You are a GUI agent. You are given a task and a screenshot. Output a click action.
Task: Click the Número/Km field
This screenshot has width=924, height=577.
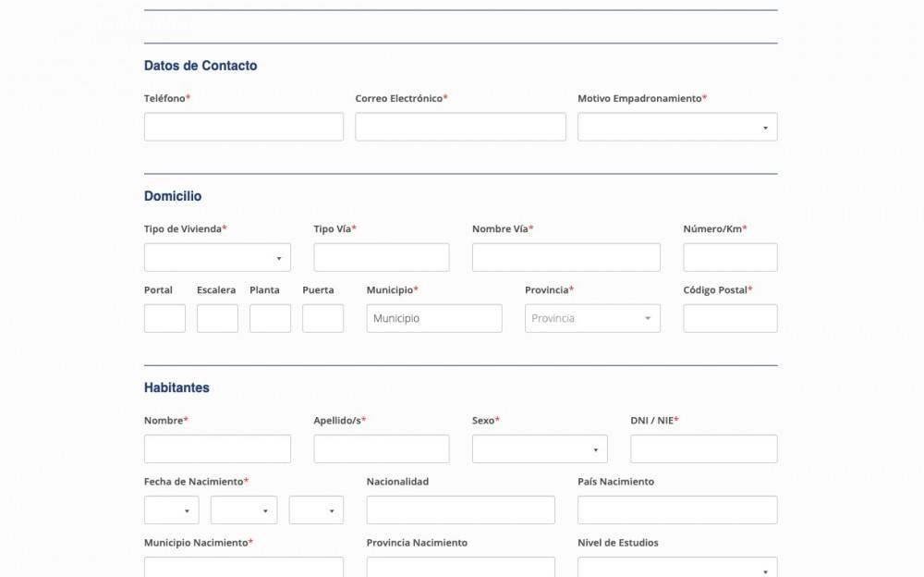(730, 257)
